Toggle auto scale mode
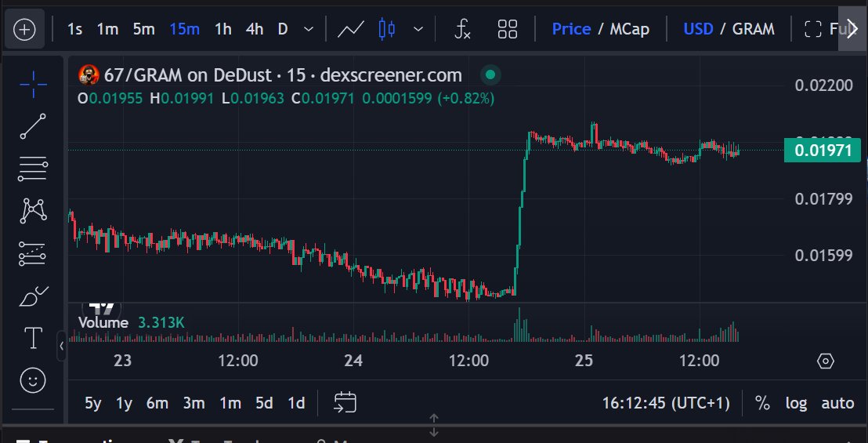868x443 pixels. click(837, 403)
